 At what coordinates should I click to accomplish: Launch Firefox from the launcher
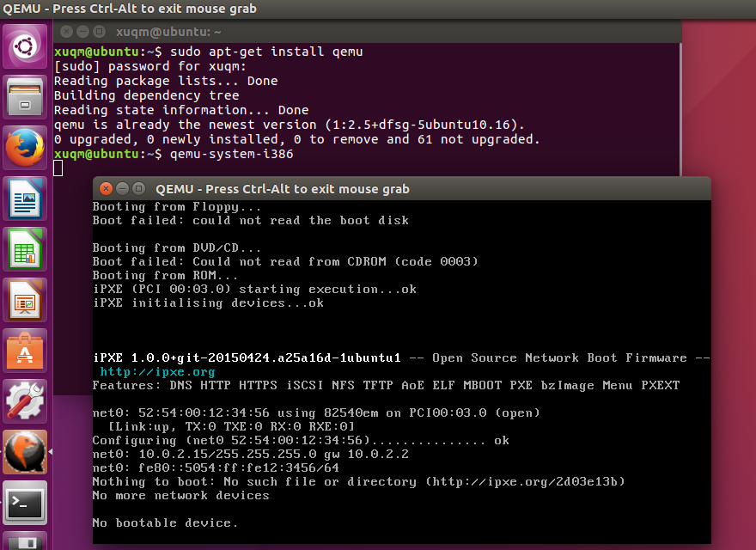[x=25, y=148]
